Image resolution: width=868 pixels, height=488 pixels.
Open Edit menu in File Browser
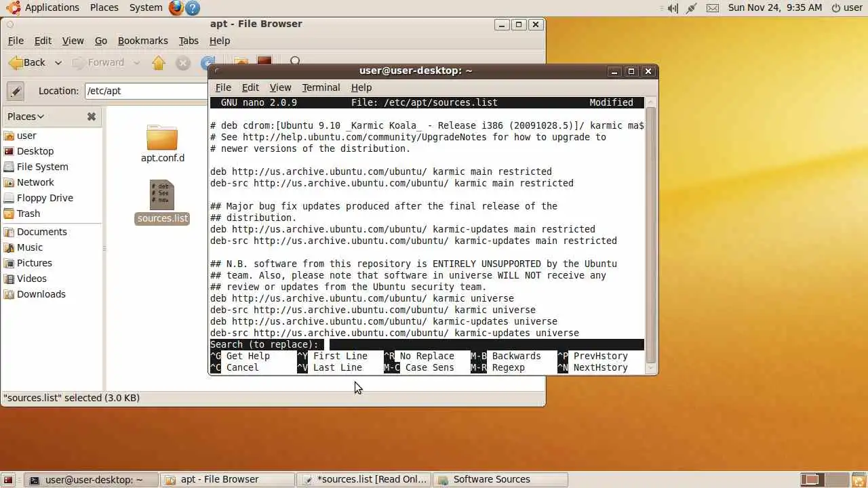pyautogui.click(x=43, y=41)
